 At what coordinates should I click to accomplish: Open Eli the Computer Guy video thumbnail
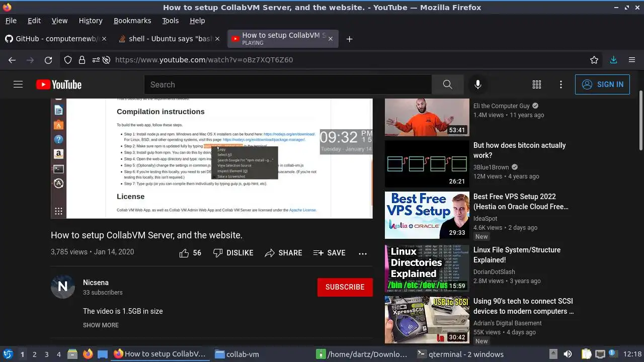[427, 117]
